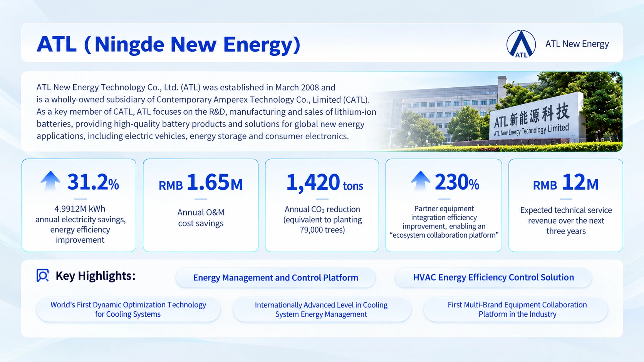This screenshot has width=644, height=362.
Task: Click the Annual O&M cost savings text
Action: [x=201, y=218]
